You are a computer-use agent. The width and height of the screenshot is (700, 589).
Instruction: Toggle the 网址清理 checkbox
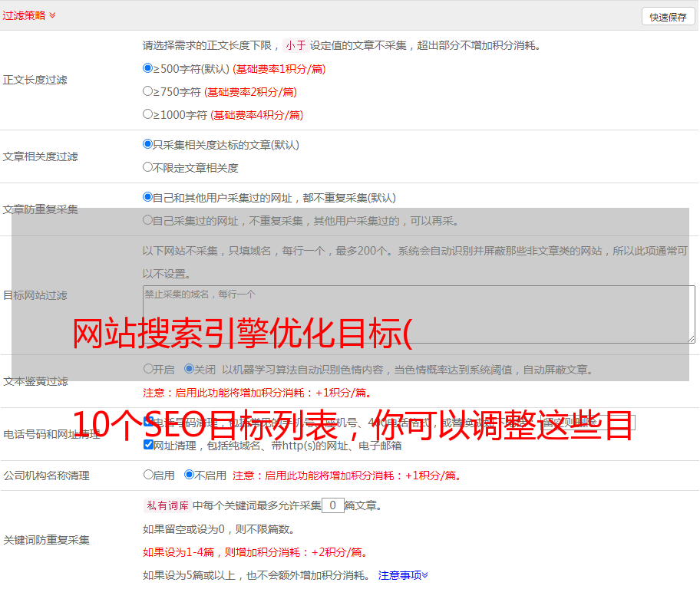click(x=148, y=445)
